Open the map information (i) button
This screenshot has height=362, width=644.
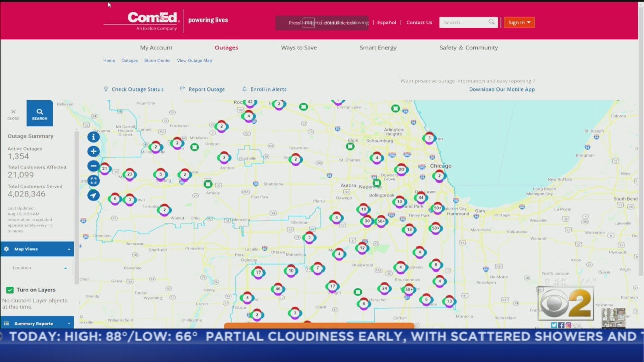click(x=93, y=137)
